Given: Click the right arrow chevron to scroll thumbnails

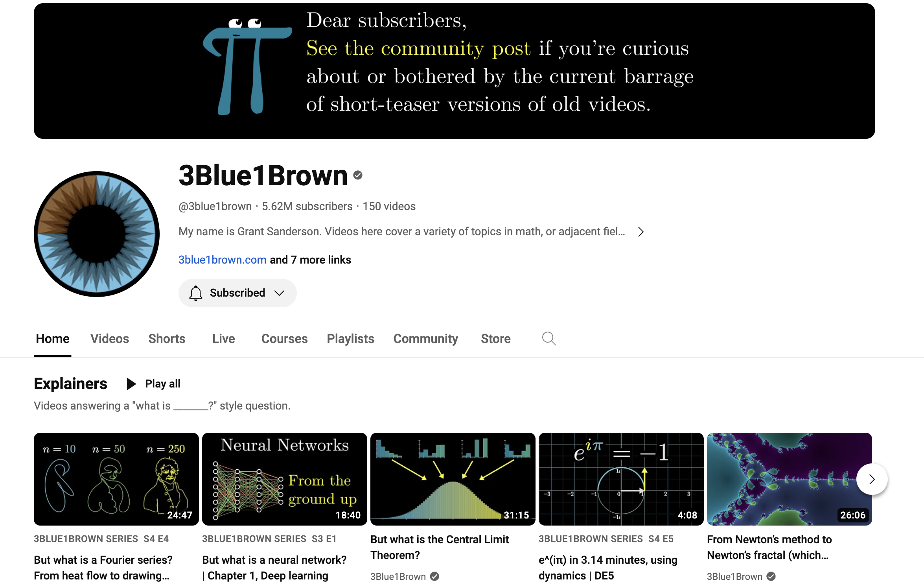Looking at the screenshot, I should click(872, 480).
